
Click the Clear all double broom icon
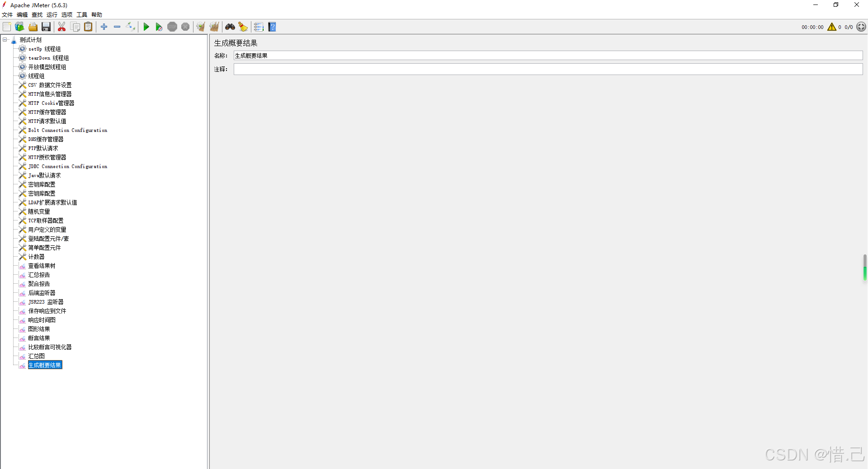pyautogui.click(x=214, y=27)
